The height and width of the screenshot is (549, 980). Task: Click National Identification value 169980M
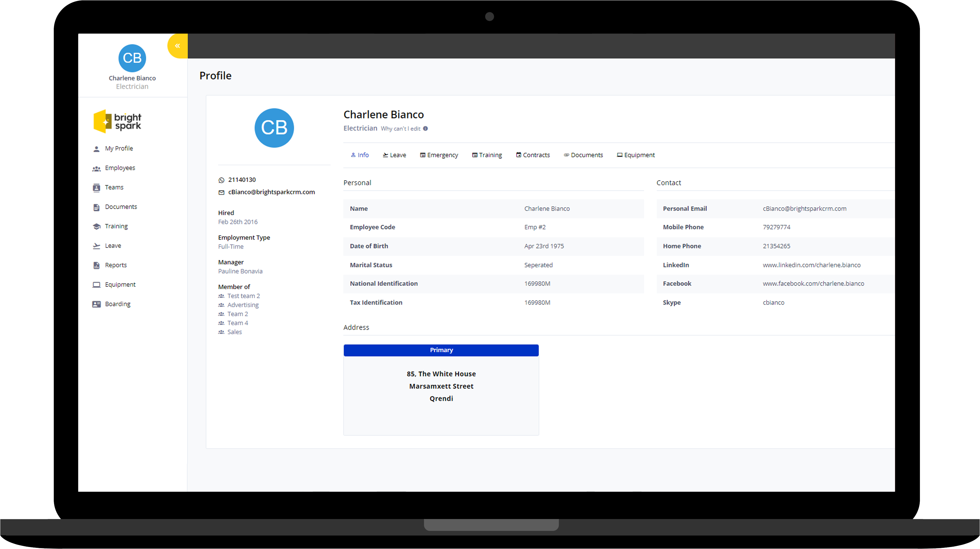point(537,283)
